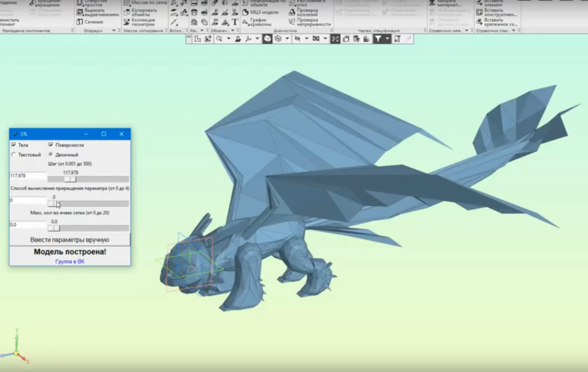Screen dimensions: 588x372
Task: Expand Справочник материалов panel dropdown
Action: (466, 30)
